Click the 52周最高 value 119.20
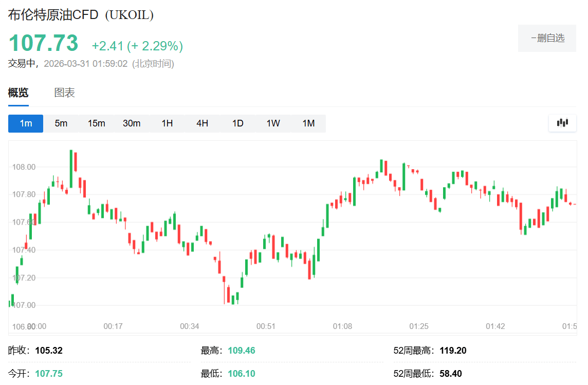 453,351
